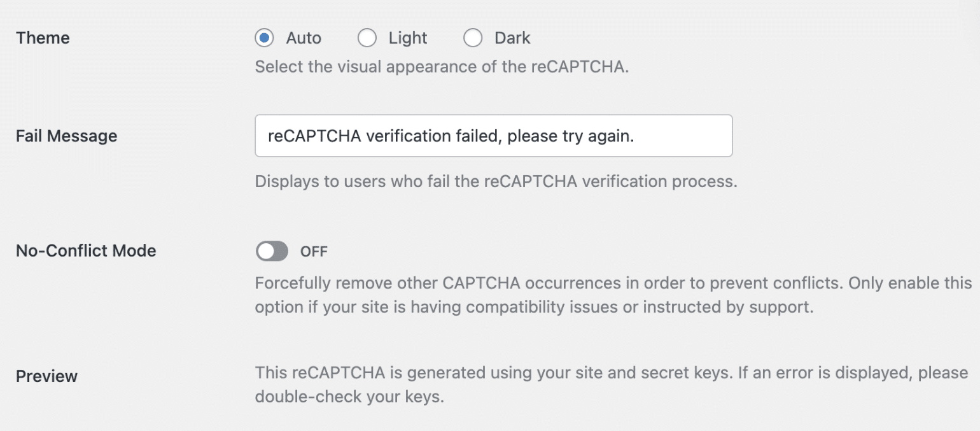Click inside the Fail Message input field
The width and height of the screenshot is (980, 431).
[x=493, y=136]
